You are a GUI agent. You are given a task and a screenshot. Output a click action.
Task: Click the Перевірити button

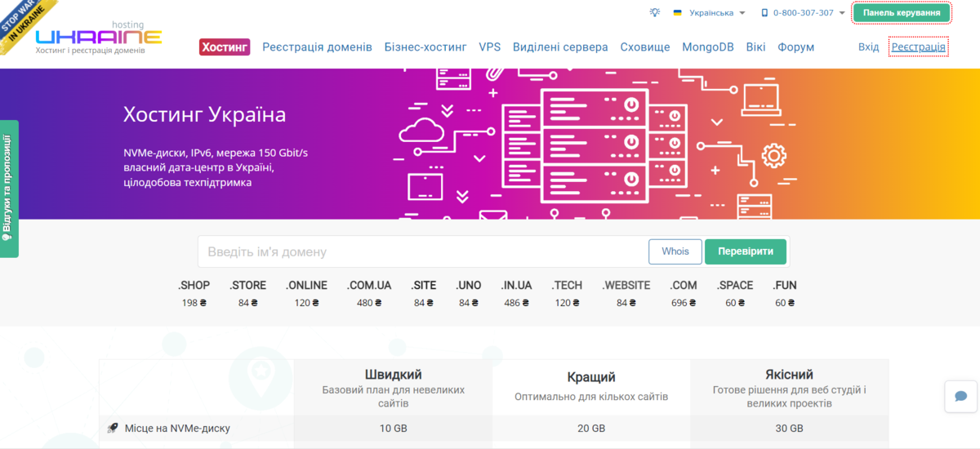tap(746, 251)
